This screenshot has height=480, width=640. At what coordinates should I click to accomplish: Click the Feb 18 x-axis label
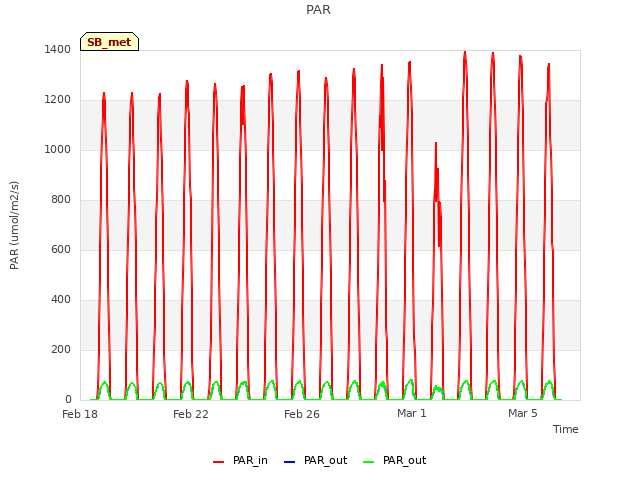click(x=80, y=414)
